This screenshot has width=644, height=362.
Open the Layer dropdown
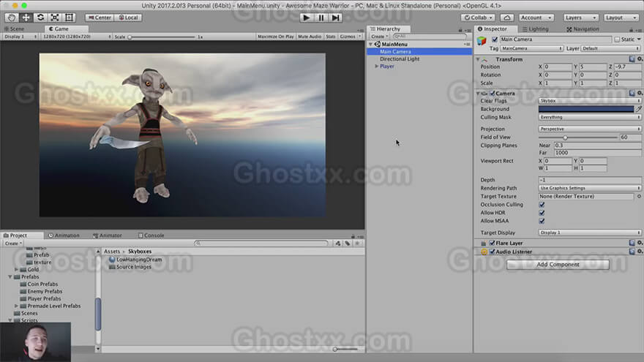click(611, 48)
